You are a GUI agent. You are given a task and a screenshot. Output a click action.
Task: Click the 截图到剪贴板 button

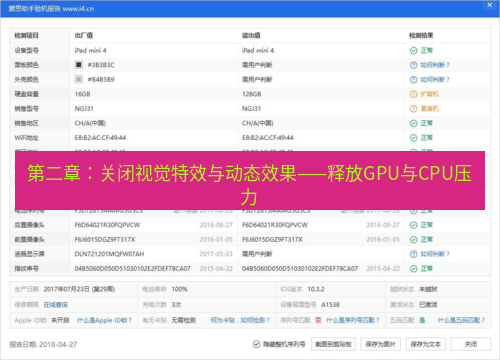(333, 344)
